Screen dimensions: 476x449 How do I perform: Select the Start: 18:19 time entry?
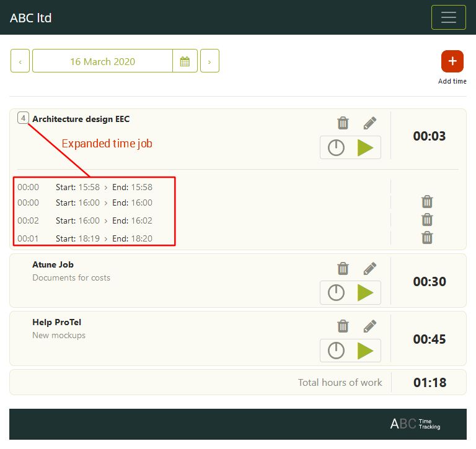[77, 238]
